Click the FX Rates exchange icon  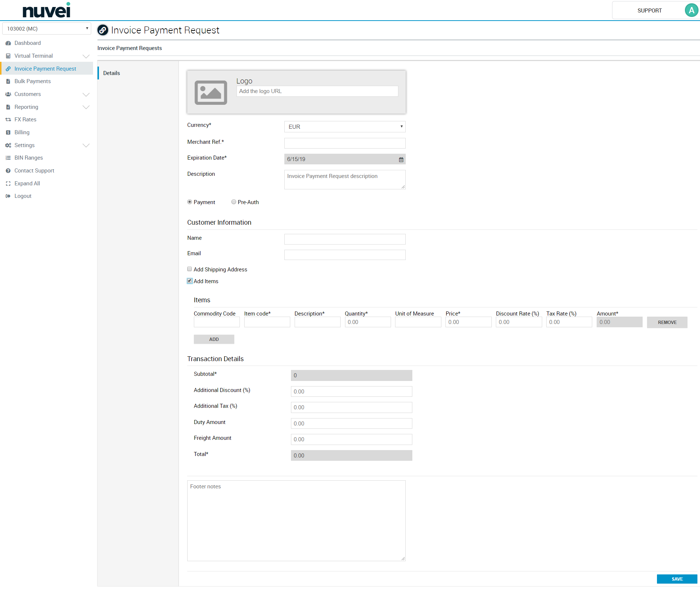[x=8, y=120]
